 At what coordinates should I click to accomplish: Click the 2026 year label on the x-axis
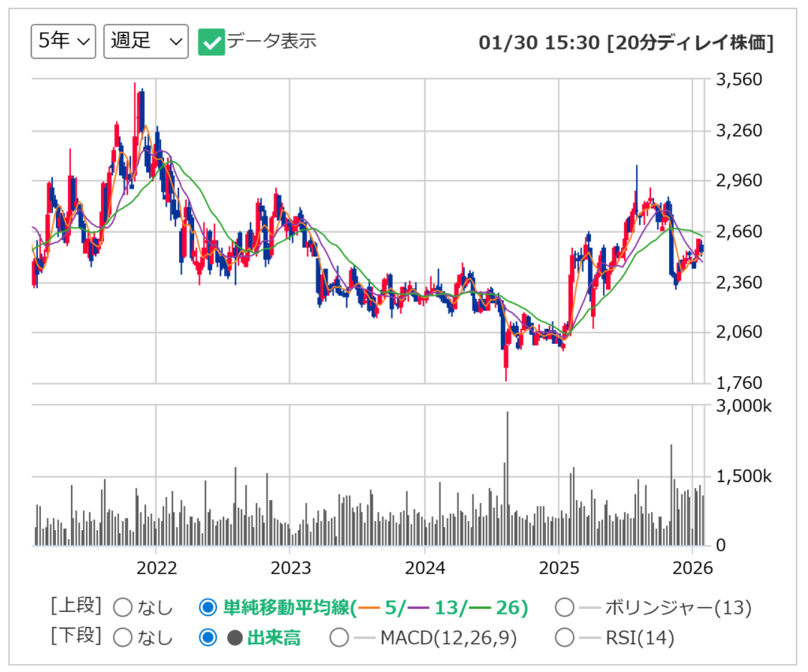click(692, 568)
